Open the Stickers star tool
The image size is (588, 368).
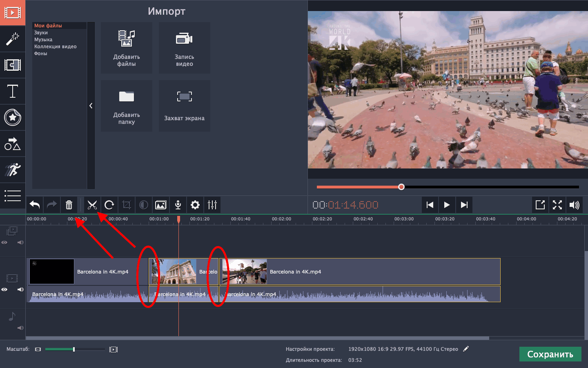(13, 117)
